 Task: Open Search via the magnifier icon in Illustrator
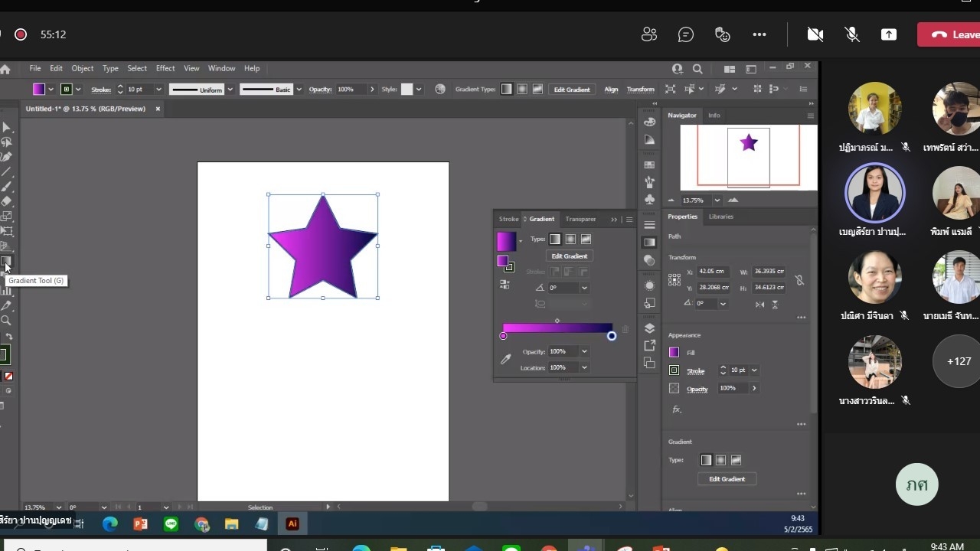pyautogui.click(x=697, y=69)
